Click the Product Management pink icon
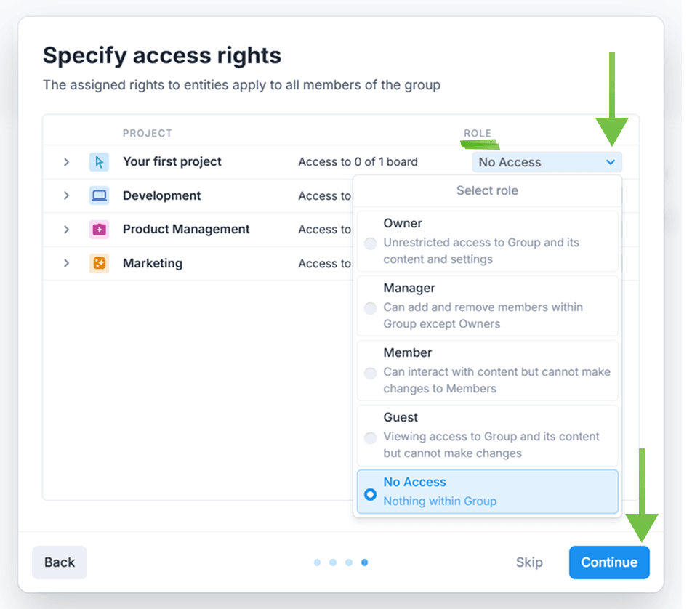The image size is (700, 609). (99, 230)
